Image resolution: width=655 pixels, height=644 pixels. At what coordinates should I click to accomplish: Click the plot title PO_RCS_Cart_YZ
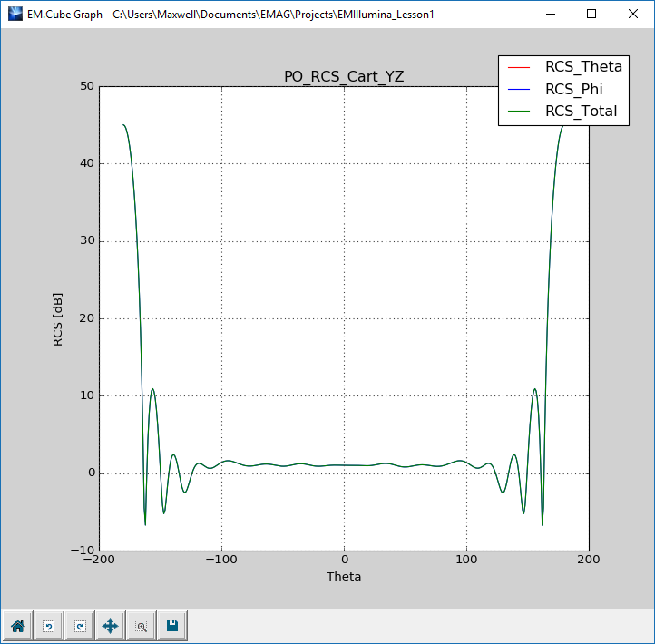click(x=344, y=76)
